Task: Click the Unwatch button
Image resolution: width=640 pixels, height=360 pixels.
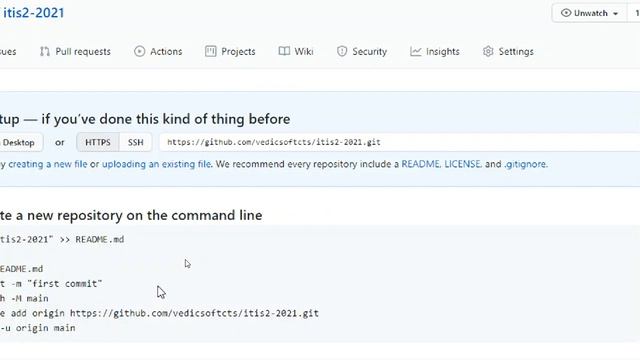Action: (589, 13)
